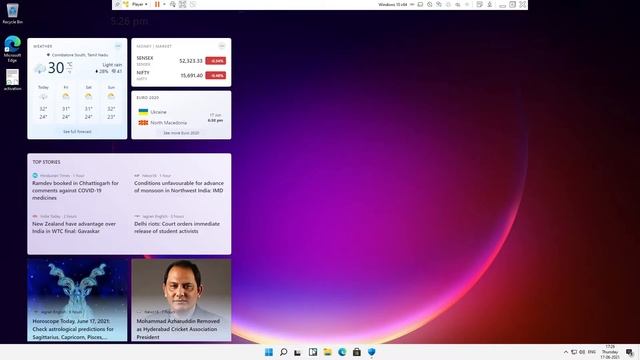Open the notification center icon
This screenshot has width=640, height=360.
coord(629,352)
